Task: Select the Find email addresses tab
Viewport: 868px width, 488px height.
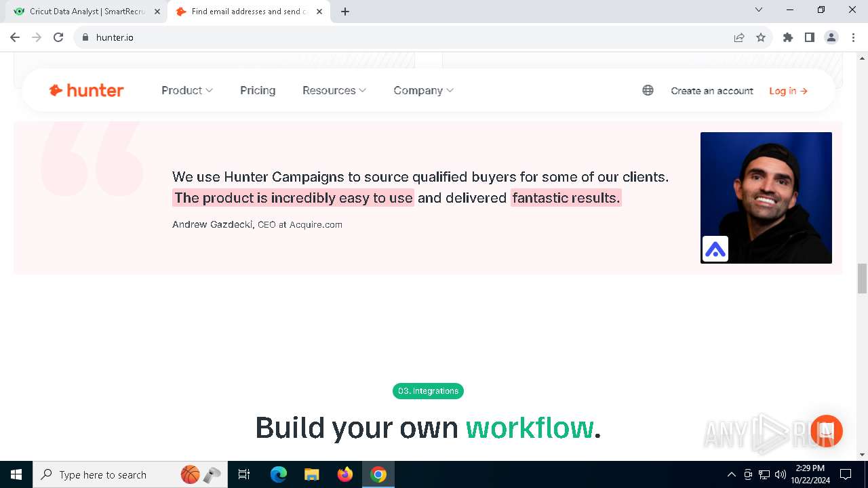Action: [249, 12]
